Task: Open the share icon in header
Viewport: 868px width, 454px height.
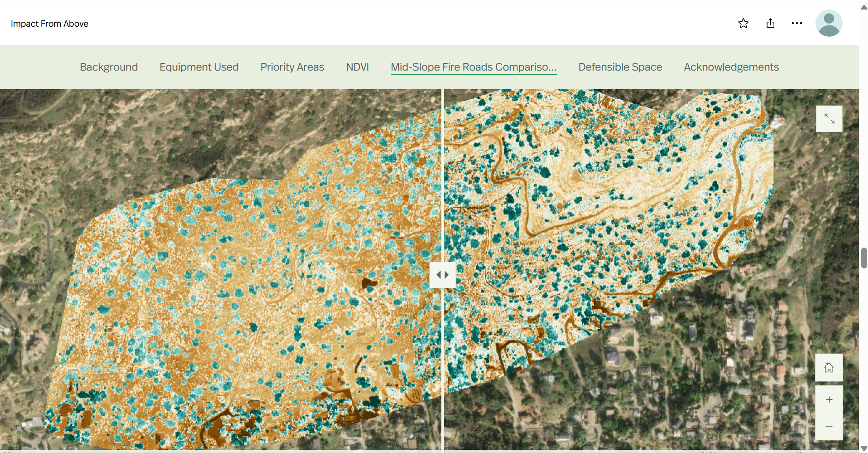Action: pos(770,24)
